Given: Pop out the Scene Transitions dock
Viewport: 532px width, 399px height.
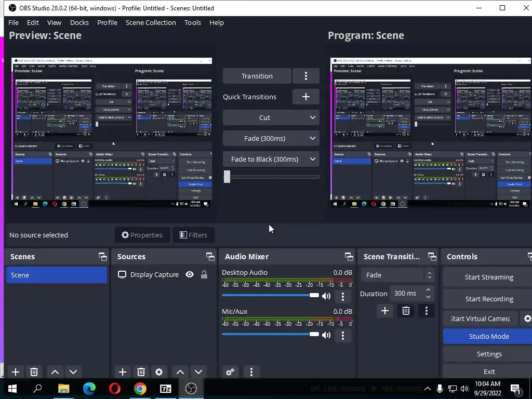Looking at the screenshot, I should [432, 257].
